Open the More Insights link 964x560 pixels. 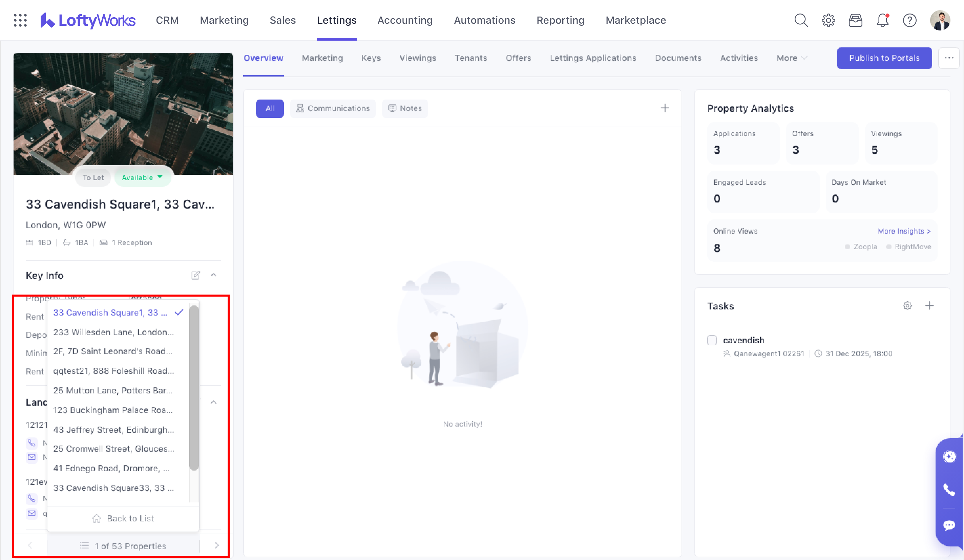(904, 231)
